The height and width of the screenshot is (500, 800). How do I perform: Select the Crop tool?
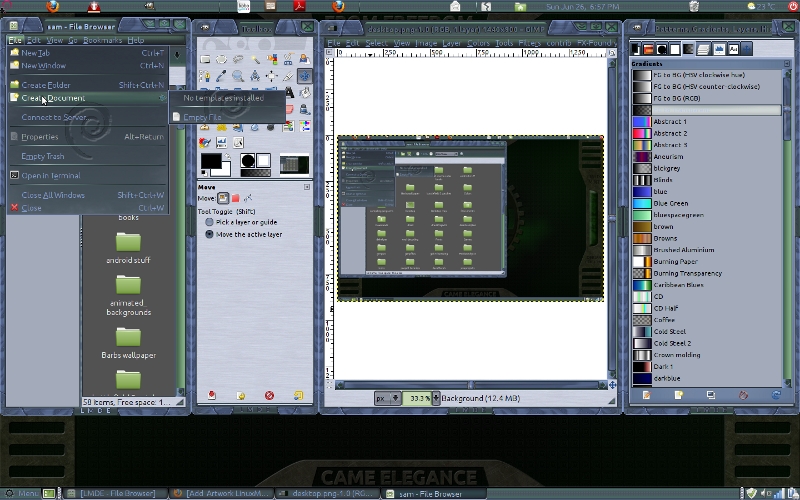[288, 76]
